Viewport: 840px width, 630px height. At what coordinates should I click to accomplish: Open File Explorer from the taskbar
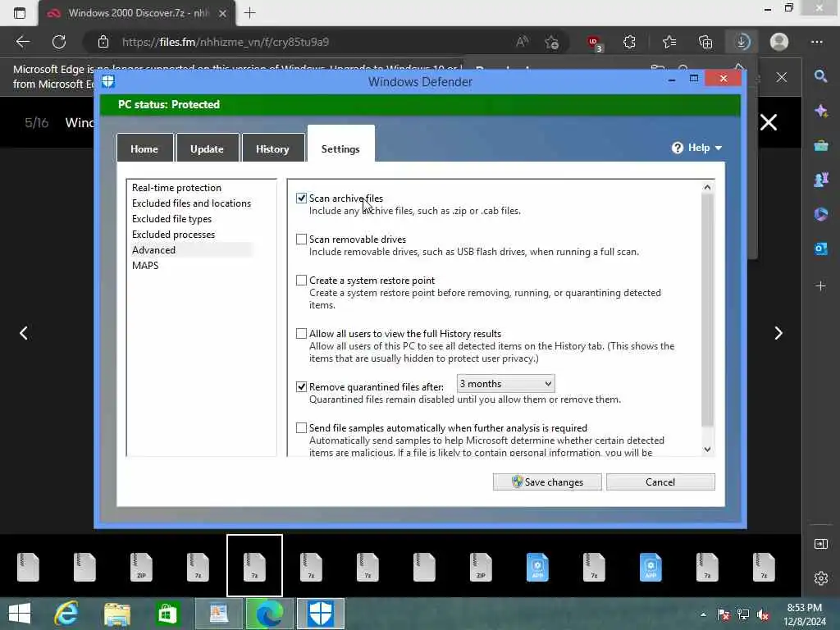117,614
